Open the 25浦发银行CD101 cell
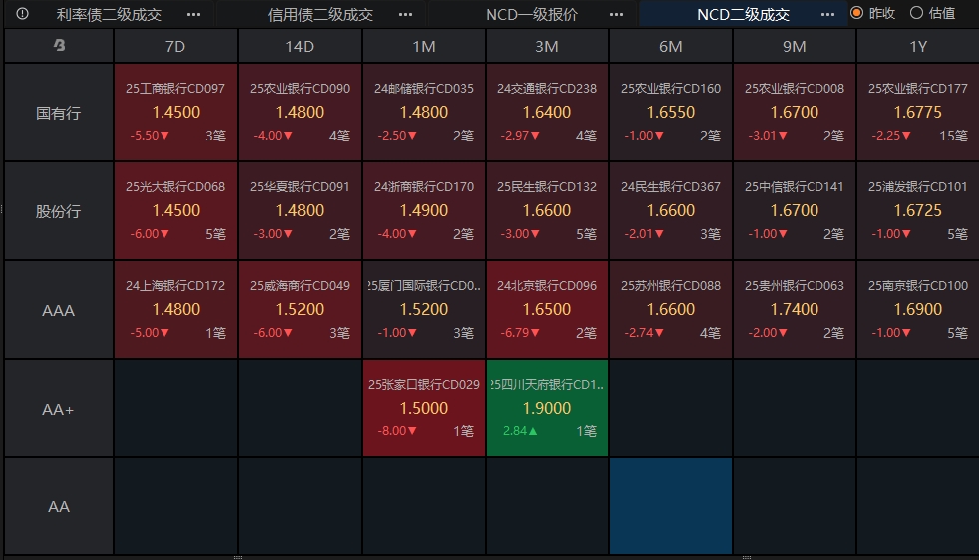 [x=918, y=211]
